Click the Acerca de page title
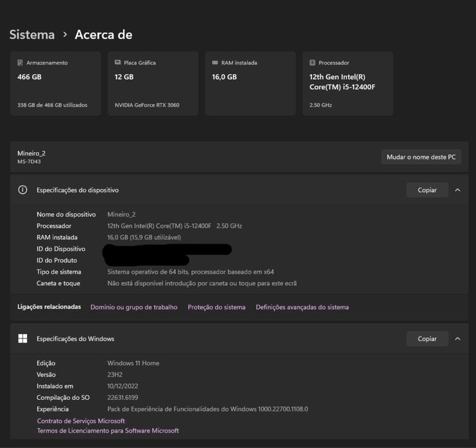This screenshot has width=476, height=448. click(103, 35)
